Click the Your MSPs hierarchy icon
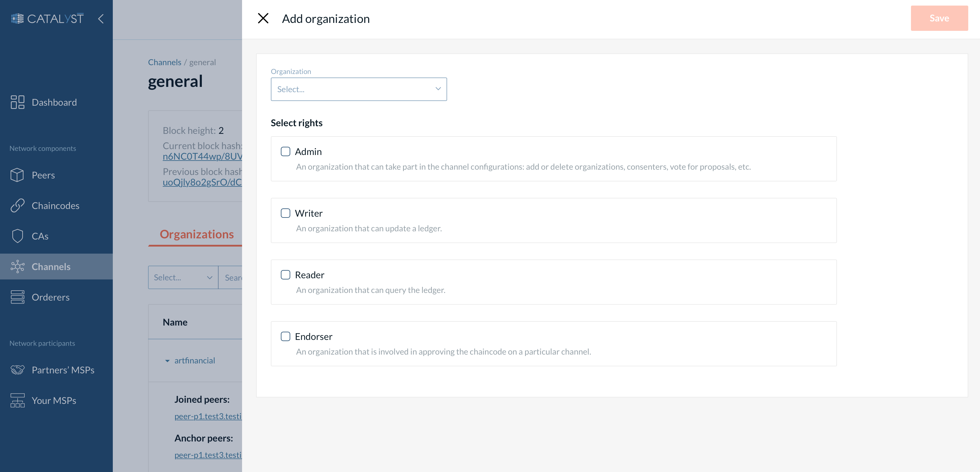The width and height of the screenshot is (980, 472). coord(18,401)
